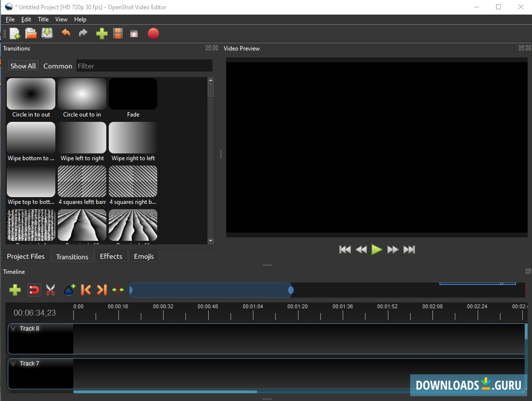The width and height of the screenshot is (532, 401).
Task: Open the Choose Profile icon
Action: click(x=118, y=33)
